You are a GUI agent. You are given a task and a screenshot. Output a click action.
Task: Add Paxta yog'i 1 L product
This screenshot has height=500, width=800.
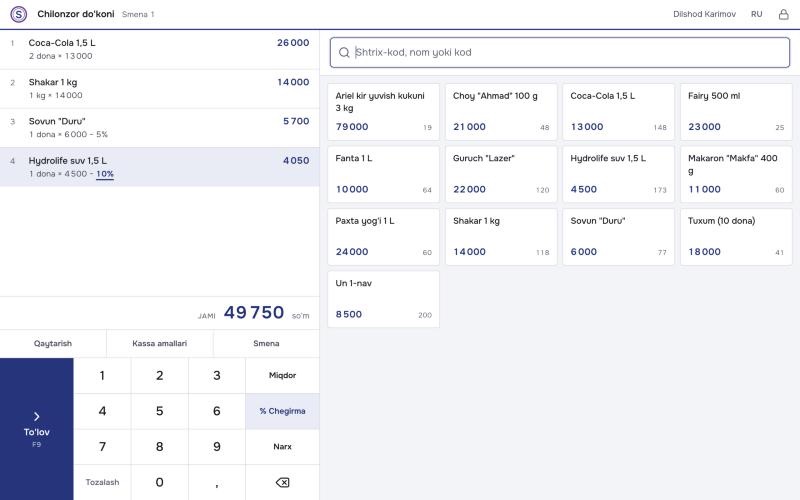tap(383, 237)
